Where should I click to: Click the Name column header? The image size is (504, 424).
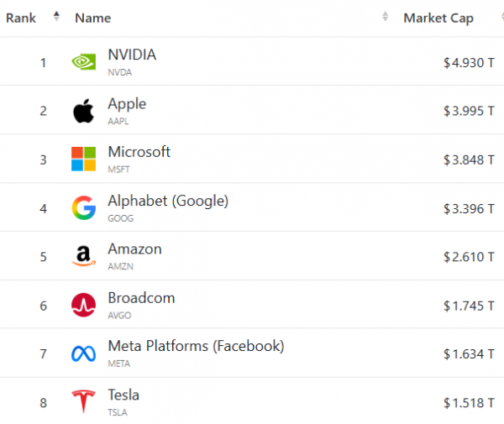coord(92,18)
